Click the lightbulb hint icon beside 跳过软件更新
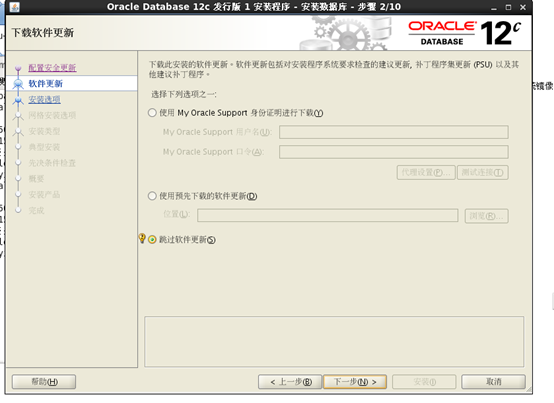 (x=142, y=238)
